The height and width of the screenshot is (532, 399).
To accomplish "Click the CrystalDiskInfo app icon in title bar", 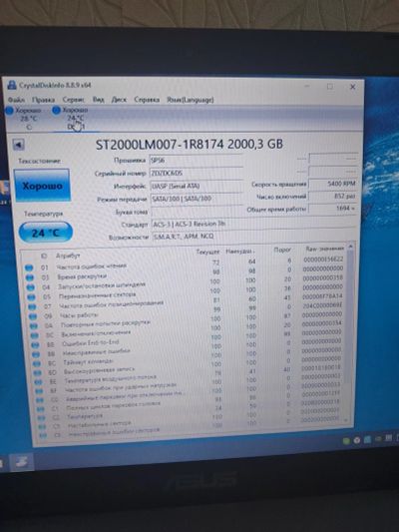I will point(12,85).
